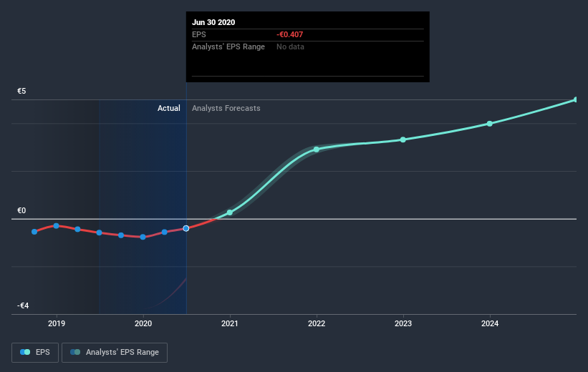Screen dimensions: 588x372
Task: Select the 2023 forecast data point
Action: click(403, 139)
